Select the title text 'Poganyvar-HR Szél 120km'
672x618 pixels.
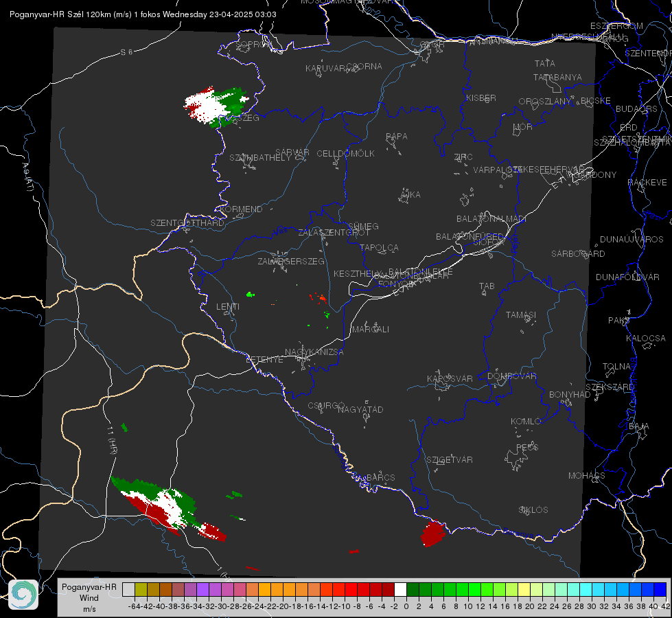point(61,14)
